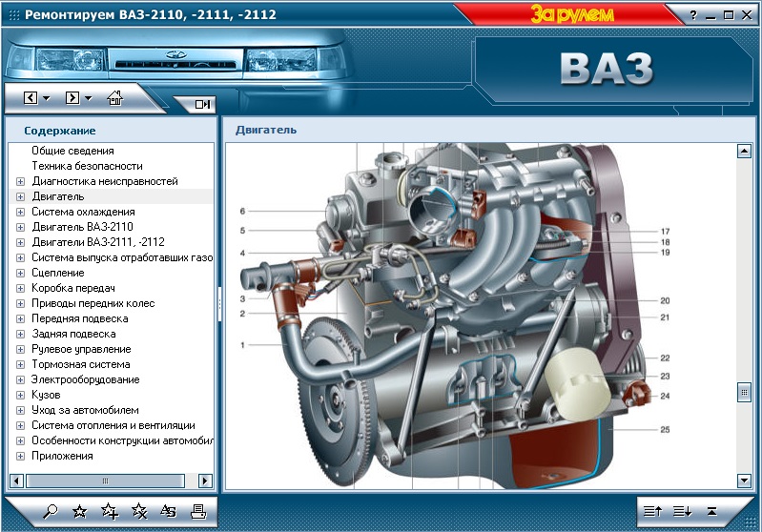
Task: Click the window grip dots icon in title
Action: 14,15
